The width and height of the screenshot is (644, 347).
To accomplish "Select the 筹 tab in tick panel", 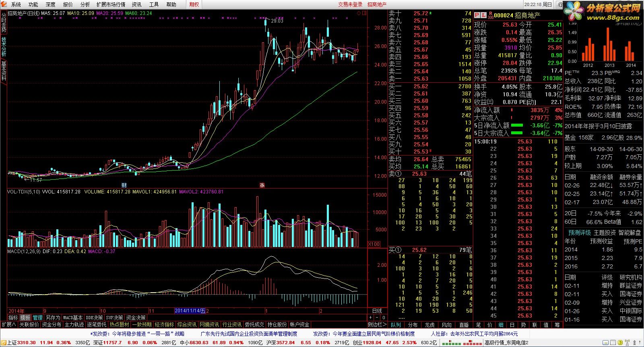I will 557,325.
